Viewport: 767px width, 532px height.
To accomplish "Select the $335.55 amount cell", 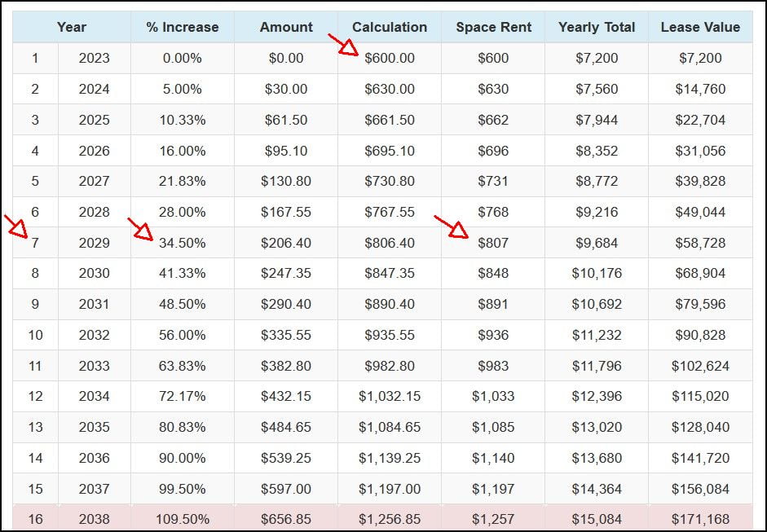I will click(x=286, y=335).
